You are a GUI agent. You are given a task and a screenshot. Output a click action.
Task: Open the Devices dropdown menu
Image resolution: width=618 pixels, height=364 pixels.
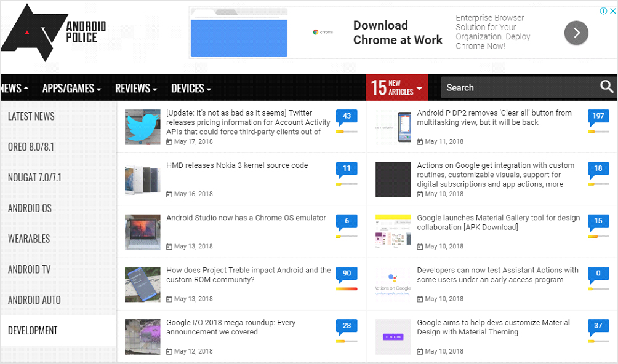(191, 89)
